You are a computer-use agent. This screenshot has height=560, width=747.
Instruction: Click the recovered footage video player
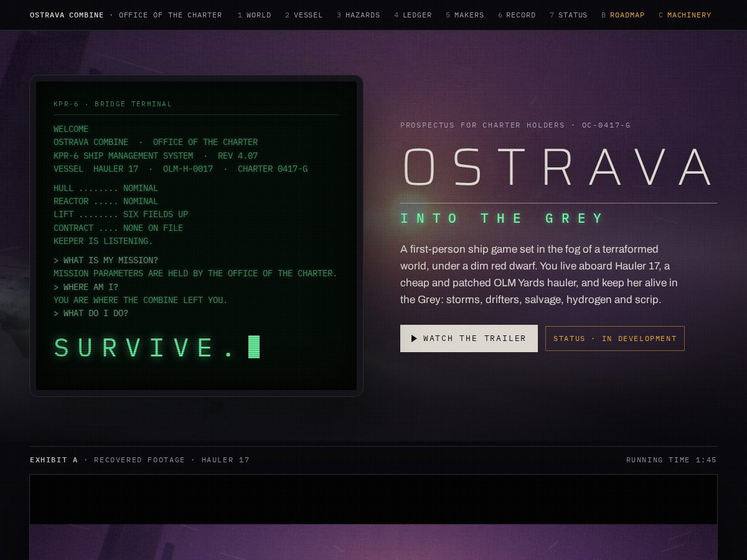tap(374, 517)
